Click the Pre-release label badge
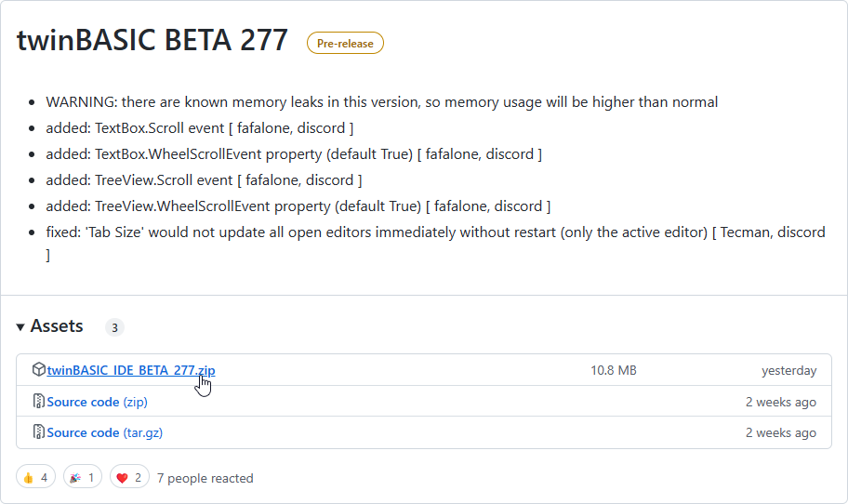 (x=345, y=43)
